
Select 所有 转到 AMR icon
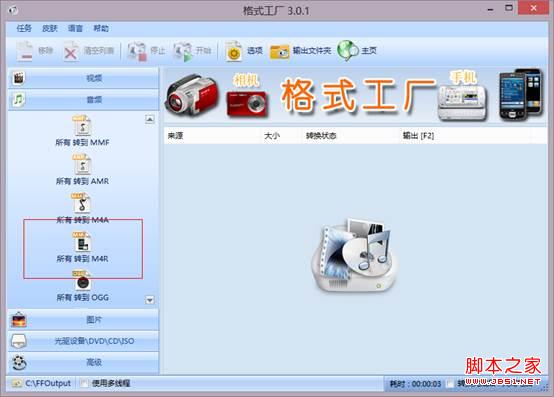tap(82, 164)
